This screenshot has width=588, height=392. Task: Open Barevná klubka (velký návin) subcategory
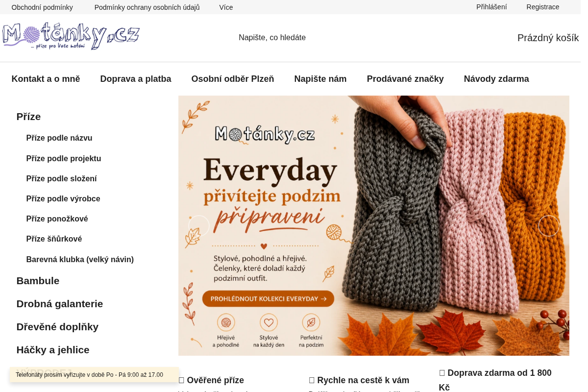click(80, 260)
